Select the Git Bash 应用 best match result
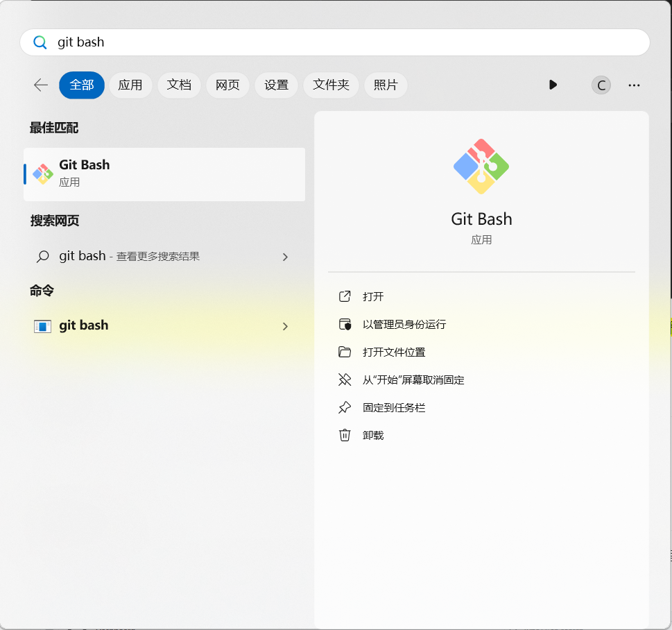 [x=164, y=174]
